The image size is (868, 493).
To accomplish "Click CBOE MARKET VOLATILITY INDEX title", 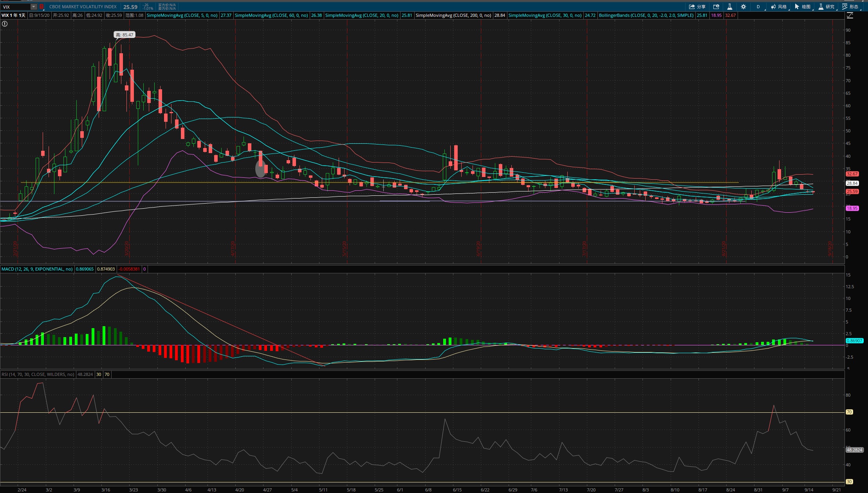I will (x=83, y=7).
